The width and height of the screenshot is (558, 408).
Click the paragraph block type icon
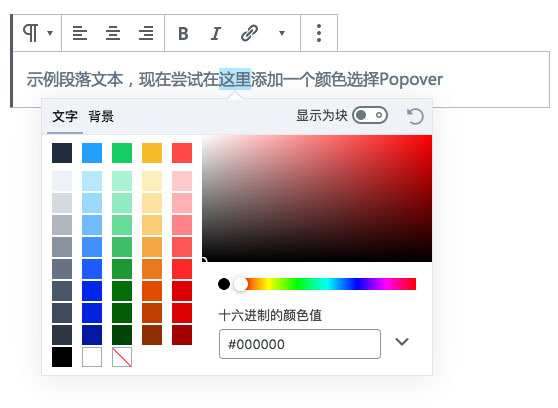31,33
